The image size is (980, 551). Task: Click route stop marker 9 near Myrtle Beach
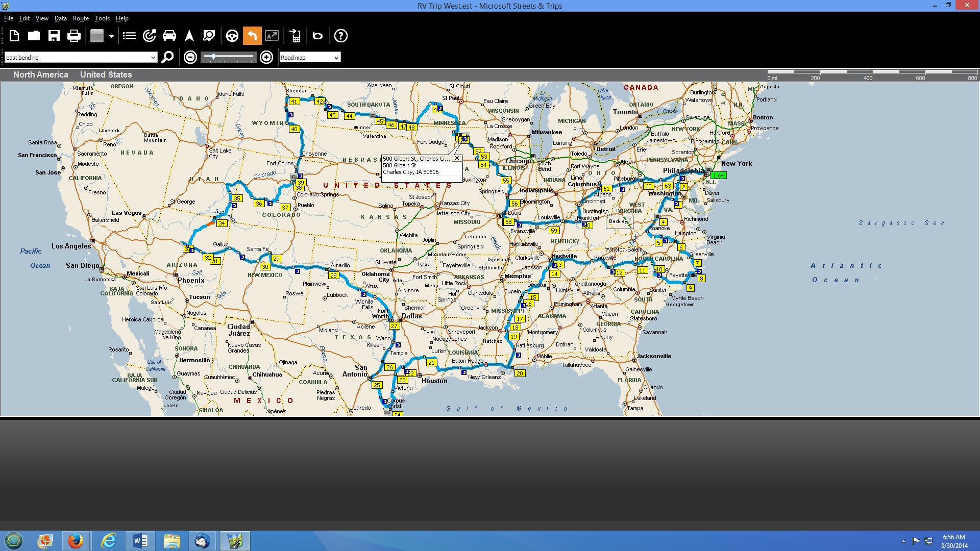coord(690,288)
